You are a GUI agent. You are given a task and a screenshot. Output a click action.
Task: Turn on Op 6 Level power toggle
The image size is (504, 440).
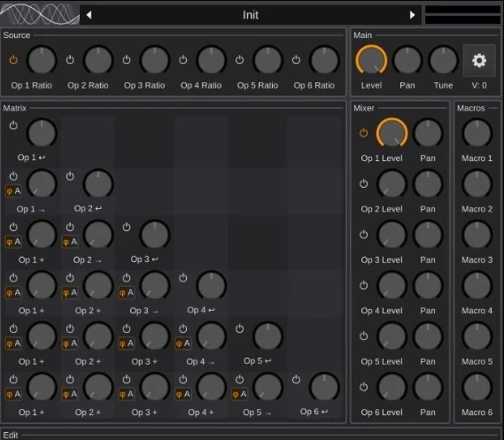tap(363, 387)
